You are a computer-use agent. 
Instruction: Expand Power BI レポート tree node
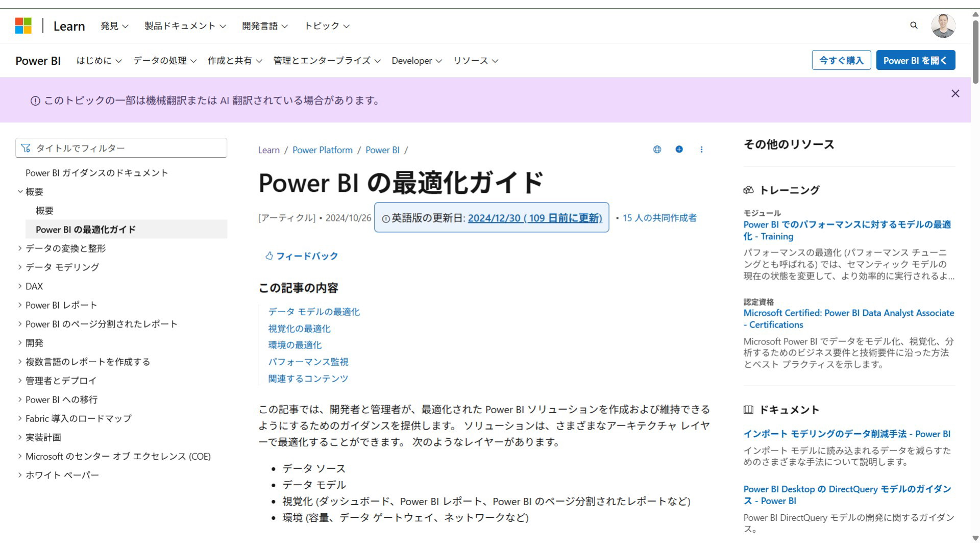(20, 305)
